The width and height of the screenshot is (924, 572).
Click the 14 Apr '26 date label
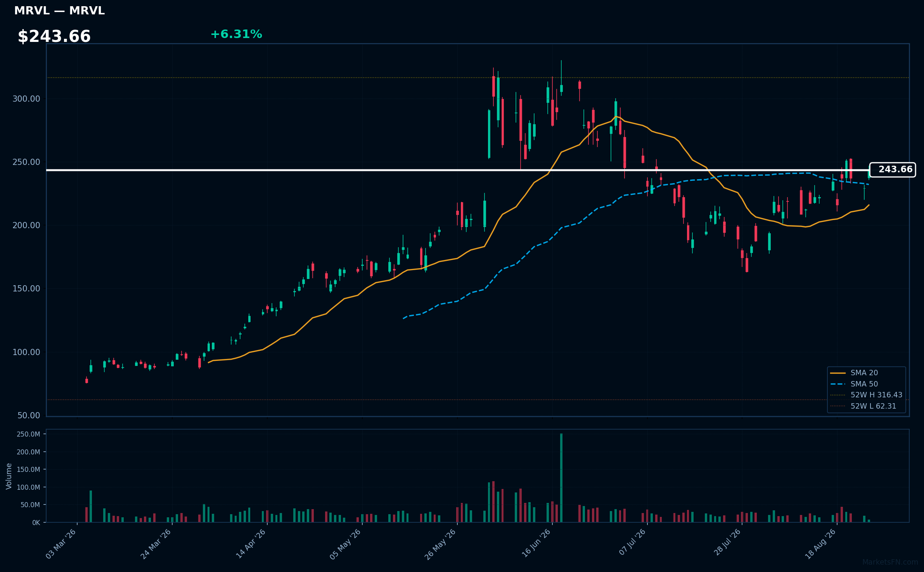click(x=251, y=544)
